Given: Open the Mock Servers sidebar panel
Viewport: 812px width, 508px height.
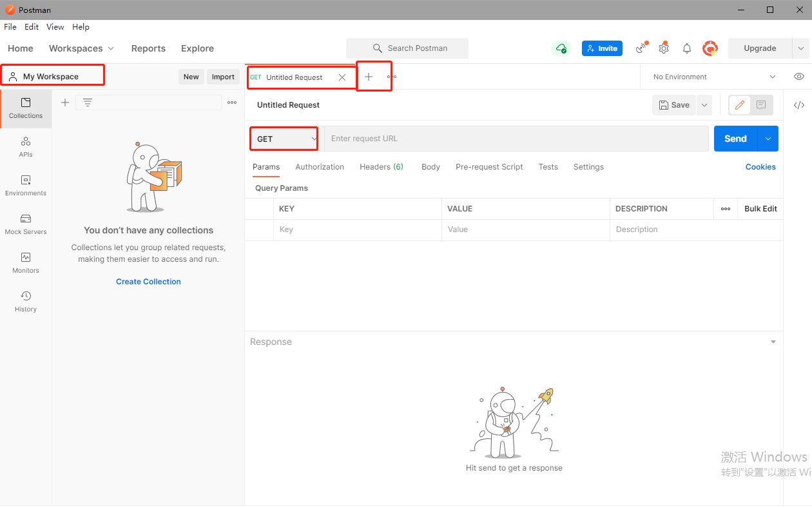Looking at the screenshot, I should (x=26, y=224).
